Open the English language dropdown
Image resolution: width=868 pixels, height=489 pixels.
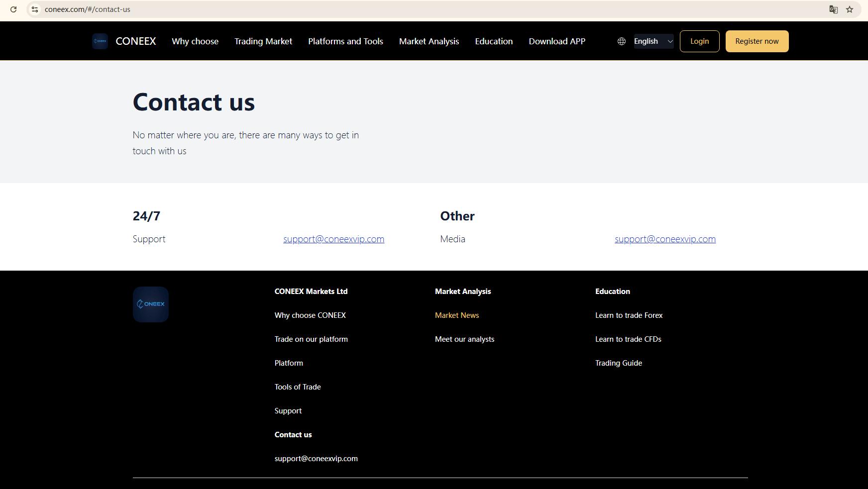point(653,41)
